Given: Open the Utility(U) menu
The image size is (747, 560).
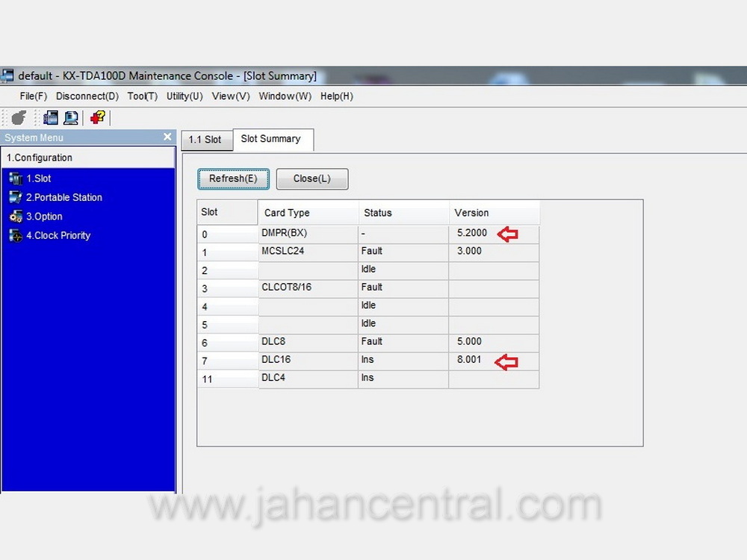Looking at the screenshot, I should click(x=184, y=96).
